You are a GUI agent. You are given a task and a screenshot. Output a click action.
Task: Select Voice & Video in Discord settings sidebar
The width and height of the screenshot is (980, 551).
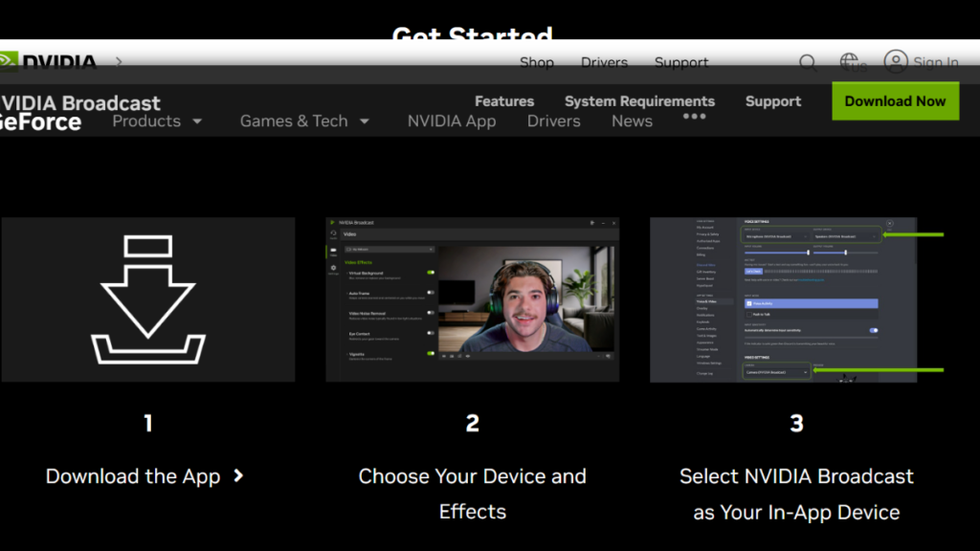pyautogui.click(x=705, y=301)
